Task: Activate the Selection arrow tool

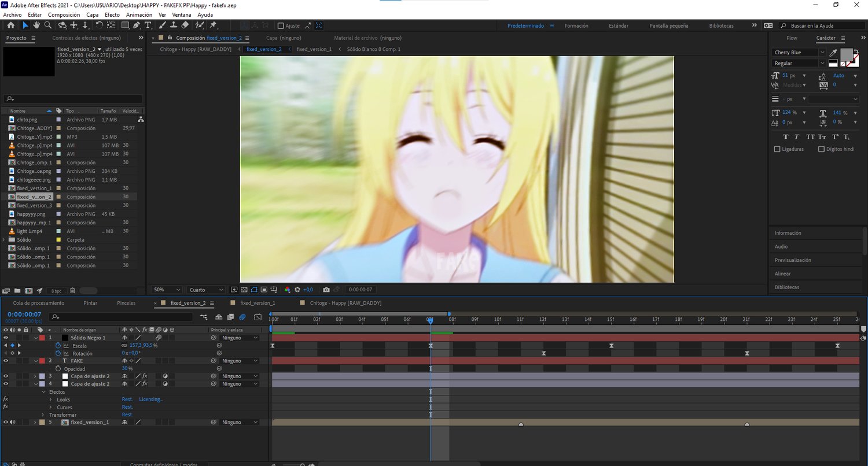Action: 25,25
